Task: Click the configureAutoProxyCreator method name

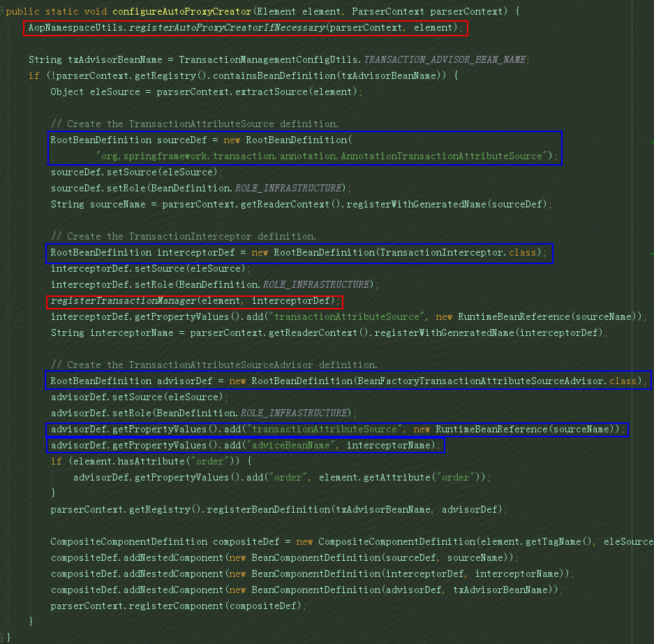Action: tap(182, 11)
